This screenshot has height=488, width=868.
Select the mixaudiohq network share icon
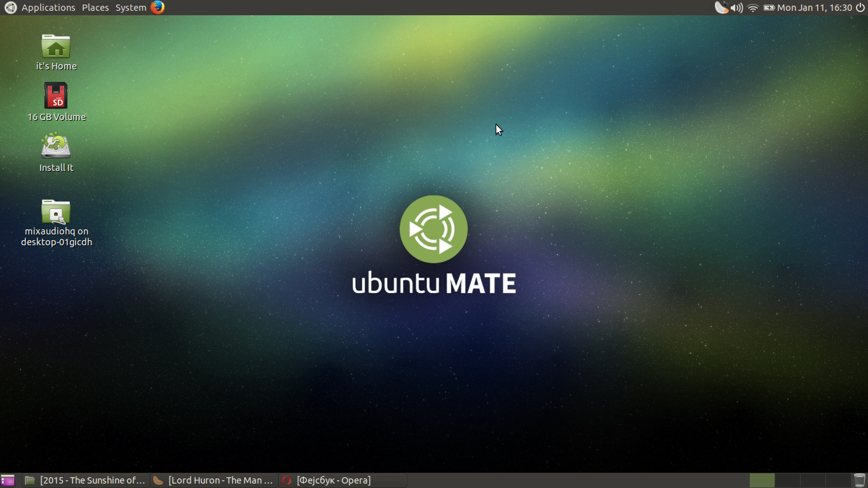pos(56,212)
